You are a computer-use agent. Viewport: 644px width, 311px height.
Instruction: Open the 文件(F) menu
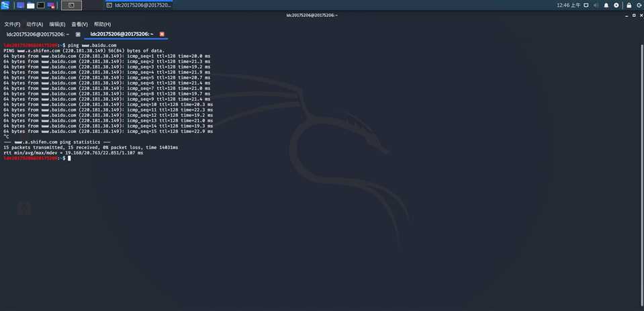[12, 24]
